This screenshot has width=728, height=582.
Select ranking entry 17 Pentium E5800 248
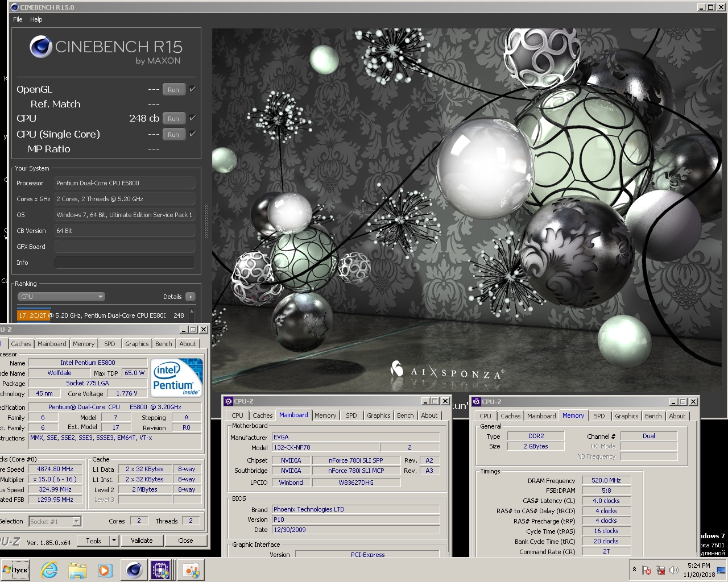[x=102, y=315]
